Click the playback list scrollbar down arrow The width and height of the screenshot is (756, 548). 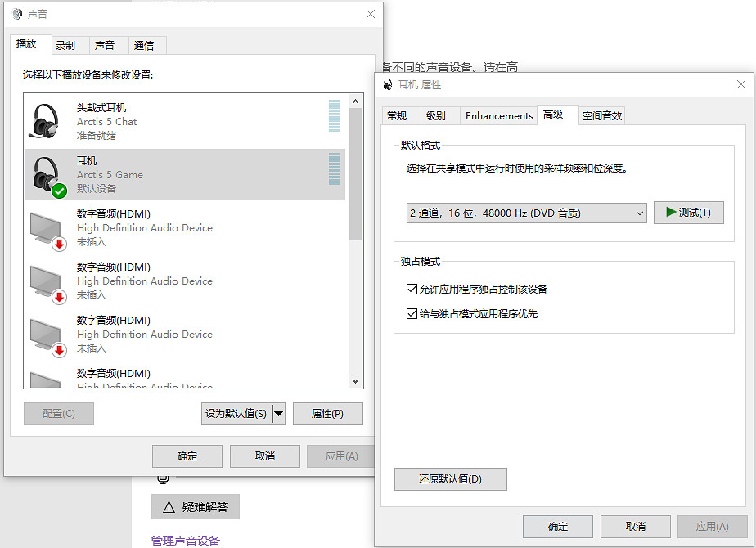355,380
